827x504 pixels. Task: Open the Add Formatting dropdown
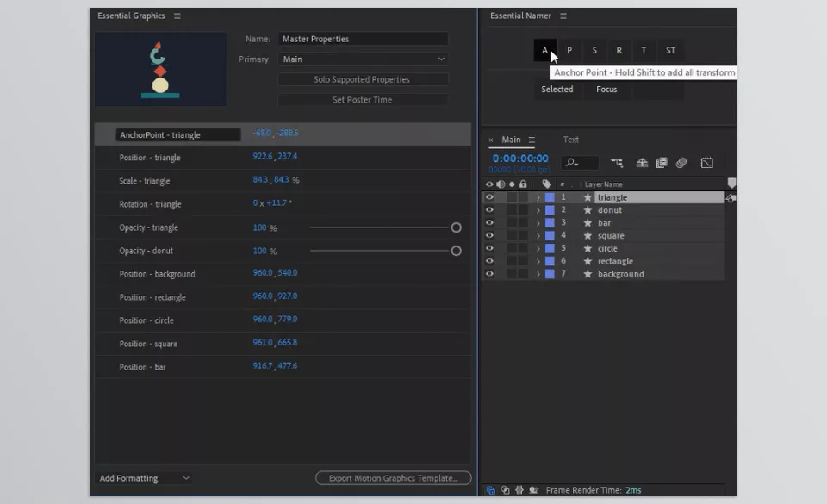[x=144, y=478]
